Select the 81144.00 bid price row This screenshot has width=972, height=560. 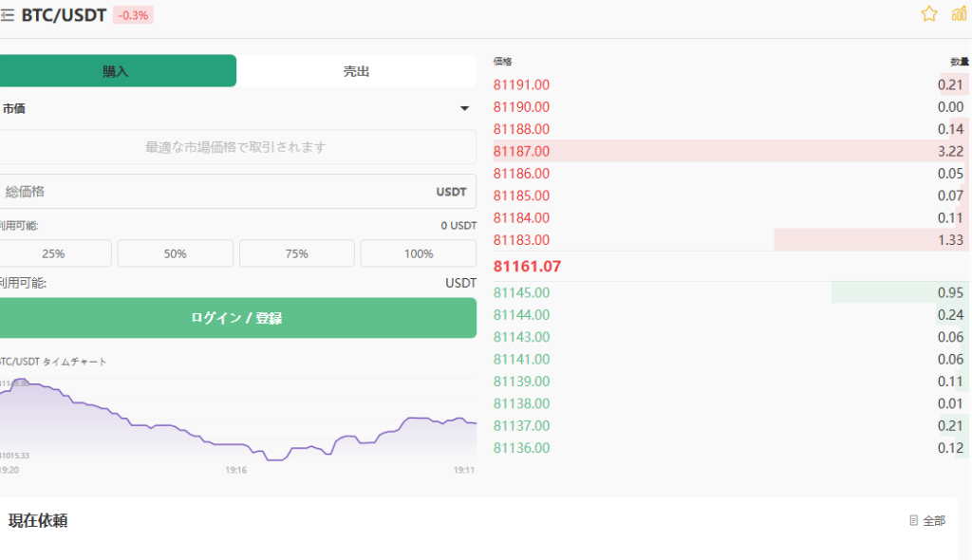point(730,315)
